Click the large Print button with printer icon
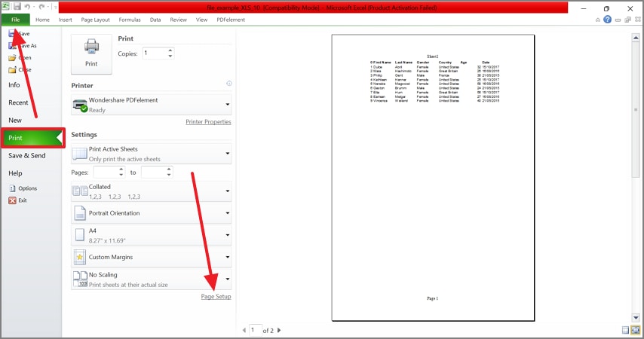This screenshot has height=339, width=644. point(91,54)
